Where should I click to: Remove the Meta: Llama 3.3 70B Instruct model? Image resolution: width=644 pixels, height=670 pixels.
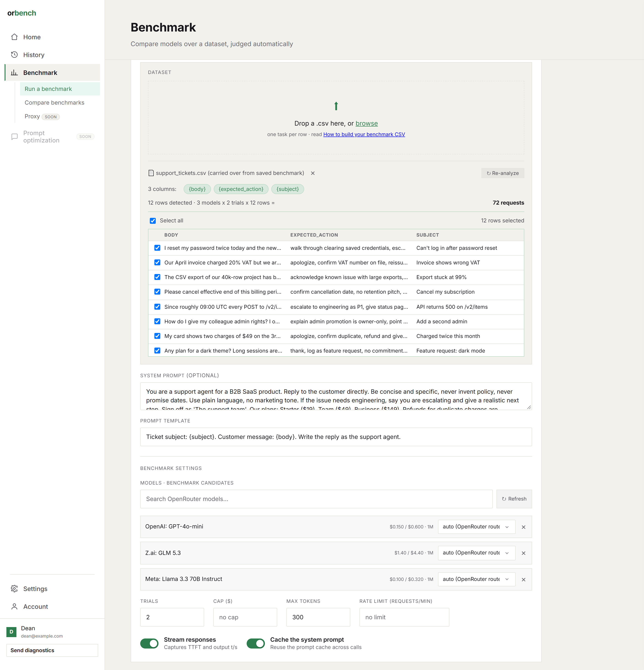pyautogui.click(x=523, y=579)
